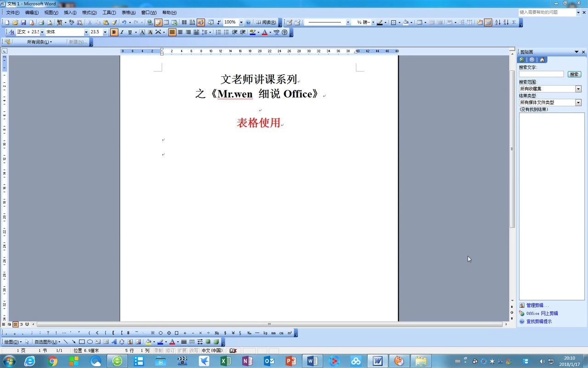
Task: Save the document with the Save icon
Action: (23, 22)
